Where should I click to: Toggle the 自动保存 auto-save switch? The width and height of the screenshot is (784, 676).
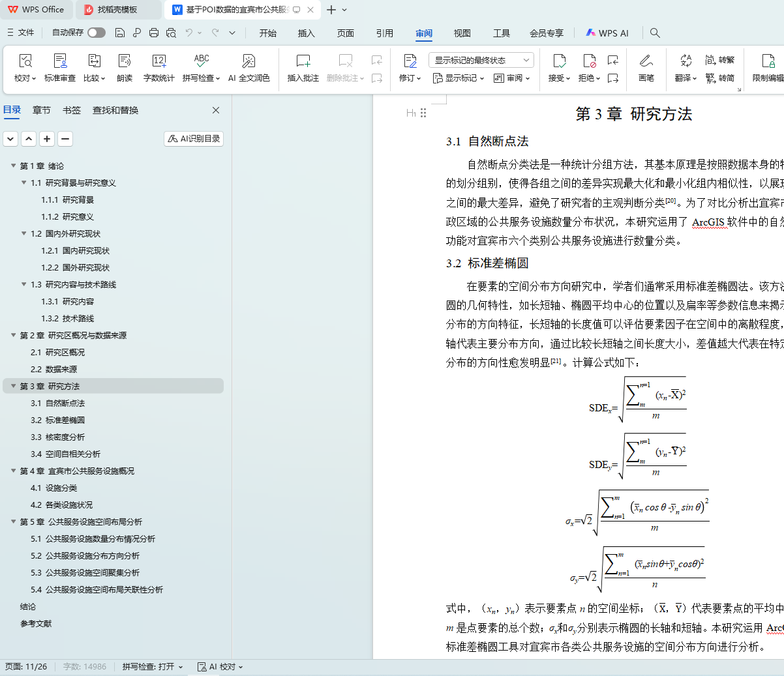click(97, 33)
